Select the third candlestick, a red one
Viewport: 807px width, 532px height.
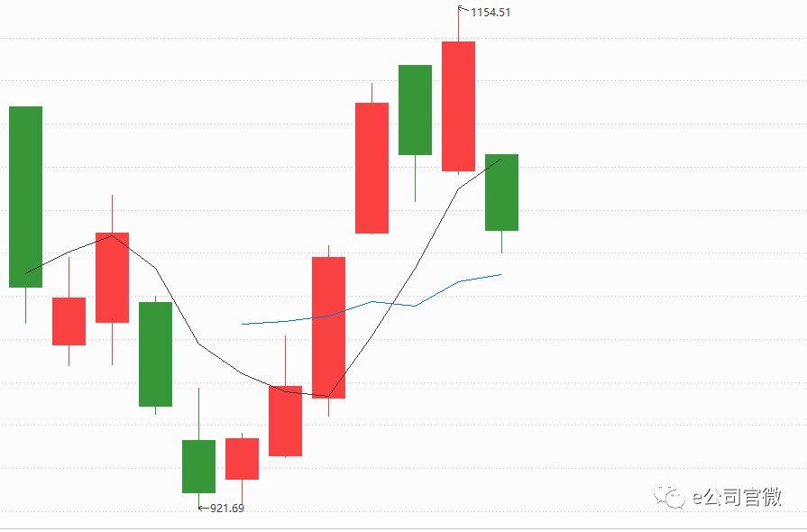click(x=112, y=277)
